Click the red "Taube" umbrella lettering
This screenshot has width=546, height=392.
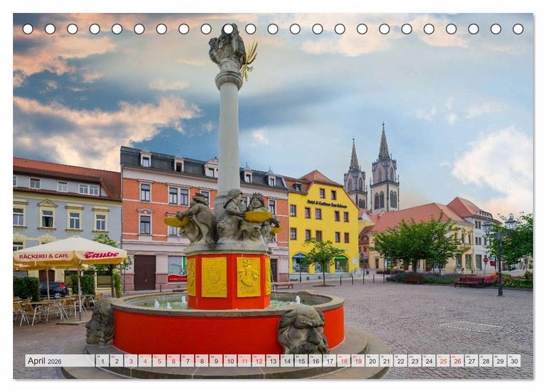click(101, 255)
